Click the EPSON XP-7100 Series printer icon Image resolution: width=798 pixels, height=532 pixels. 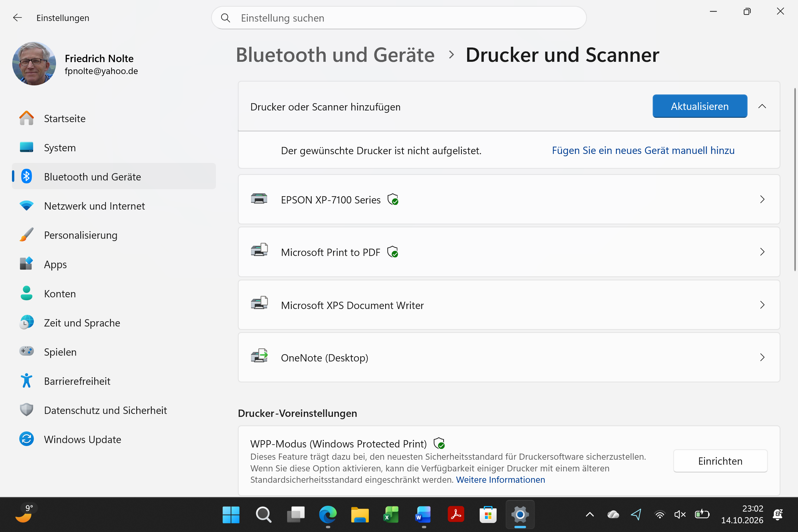259,199
